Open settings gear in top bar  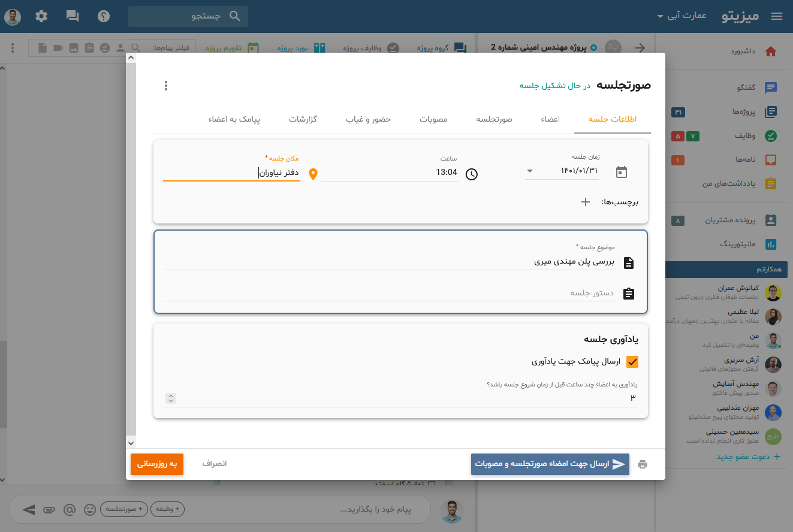click(x=41, y=16)
